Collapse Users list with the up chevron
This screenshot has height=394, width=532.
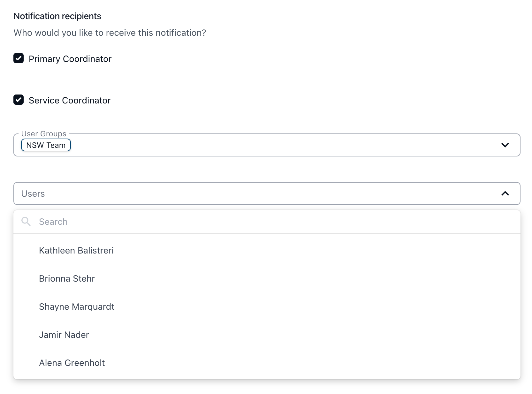click(505, 194)
